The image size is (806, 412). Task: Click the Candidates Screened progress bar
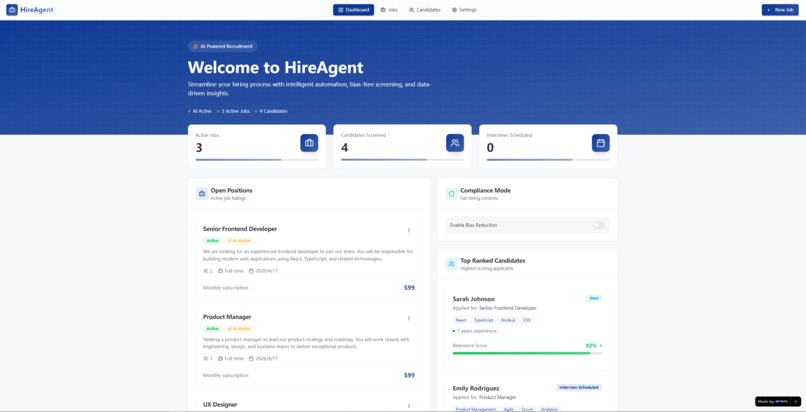402,160
